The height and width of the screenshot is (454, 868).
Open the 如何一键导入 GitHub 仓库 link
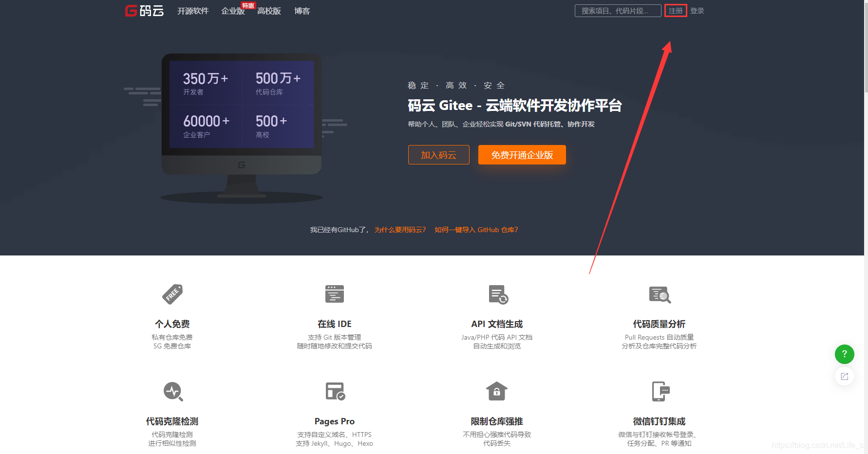click(x=476, y=230)
